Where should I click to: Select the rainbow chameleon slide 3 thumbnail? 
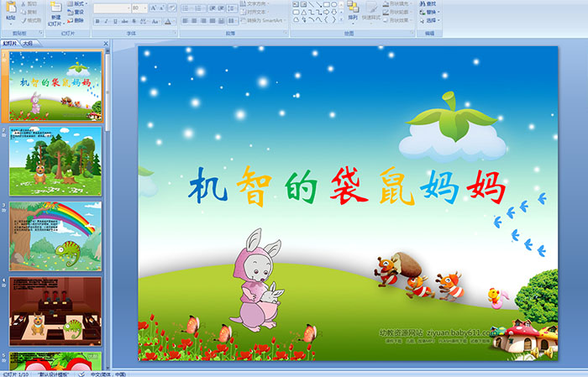click(x=55, y=236)
